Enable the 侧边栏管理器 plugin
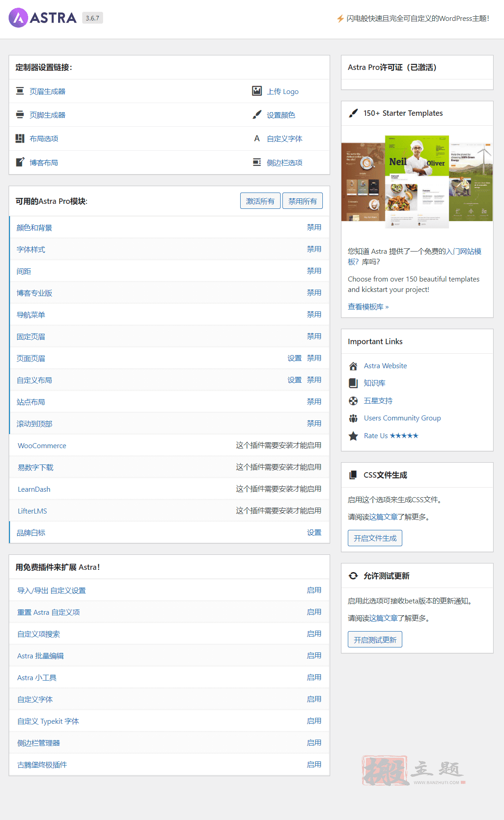 pyautogui.click(x=314, y=742)
